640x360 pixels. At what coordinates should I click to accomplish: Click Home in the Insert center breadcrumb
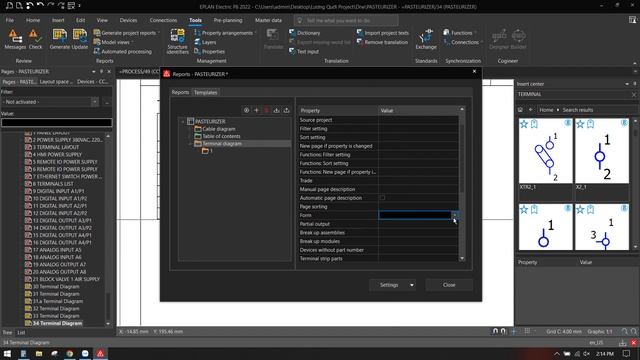tap(546, 110)
